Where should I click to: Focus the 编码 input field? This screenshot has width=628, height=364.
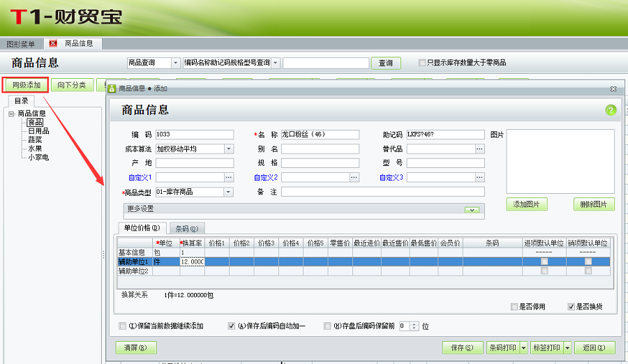195,135
